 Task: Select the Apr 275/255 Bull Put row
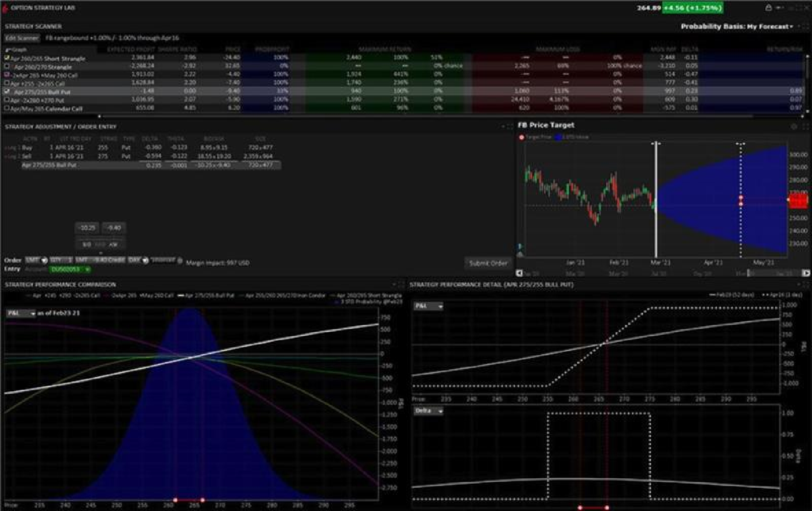42,92
